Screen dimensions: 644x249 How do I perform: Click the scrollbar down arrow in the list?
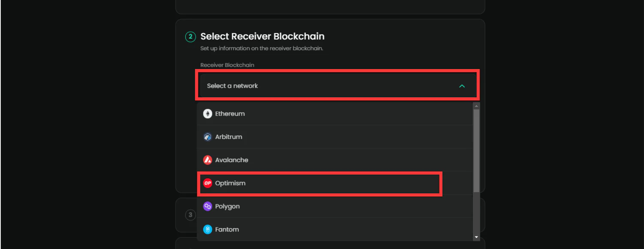pos(476,237)
